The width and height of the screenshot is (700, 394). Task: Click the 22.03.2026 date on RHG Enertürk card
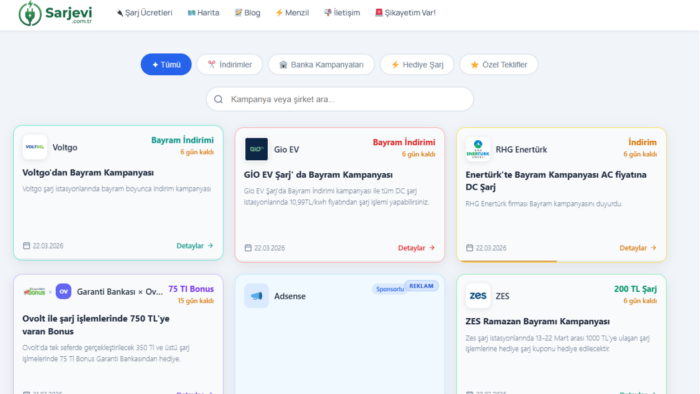(491, 248)
